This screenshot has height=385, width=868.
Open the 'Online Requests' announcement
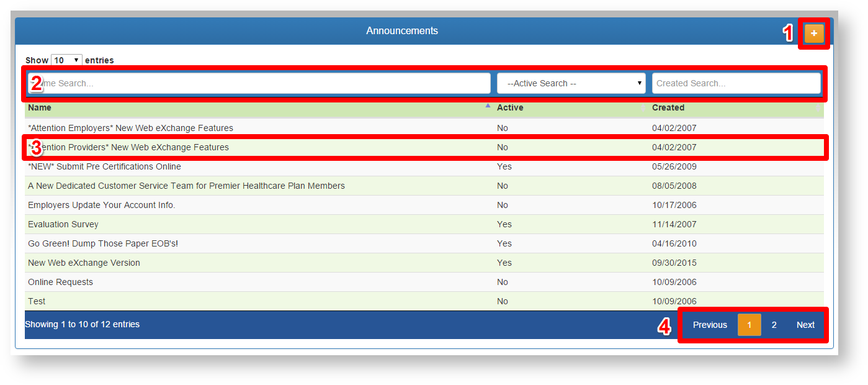pyautogui.click(x=424, y=282)
